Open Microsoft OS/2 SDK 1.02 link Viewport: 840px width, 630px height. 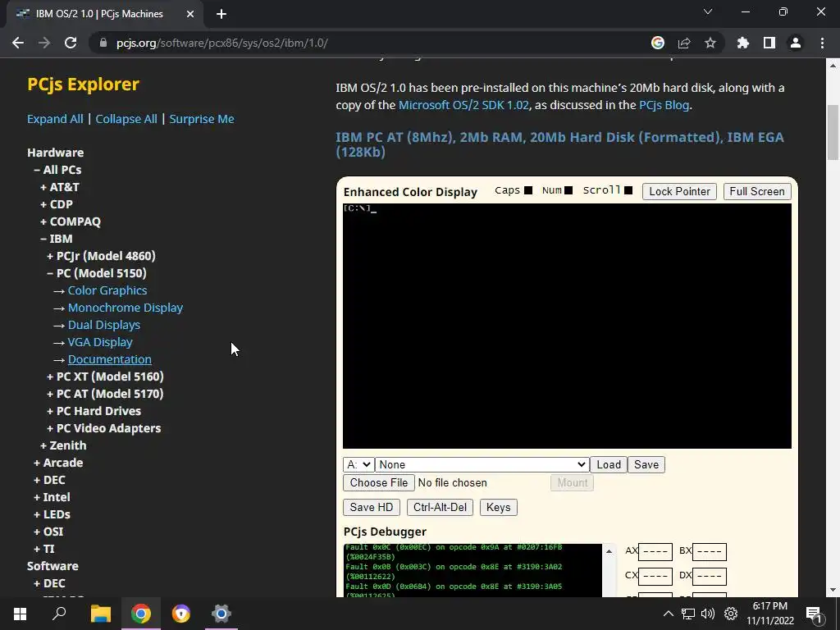point(463,105)
